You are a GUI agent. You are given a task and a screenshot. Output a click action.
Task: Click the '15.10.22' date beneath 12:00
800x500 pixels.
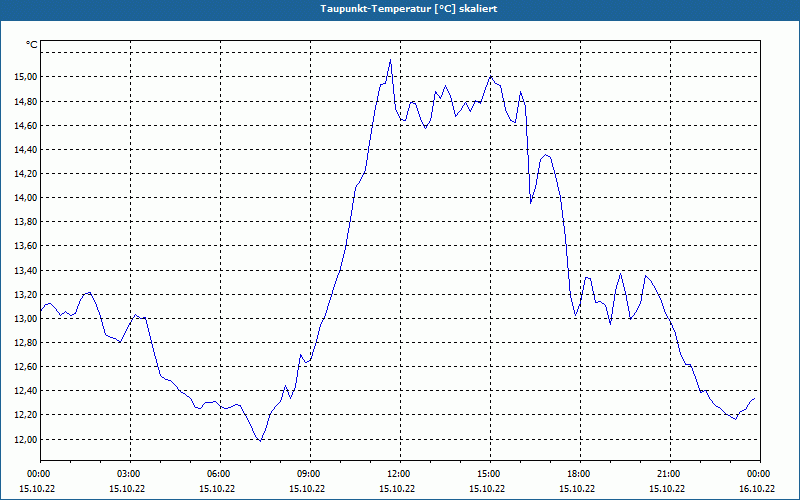(397, 488)
